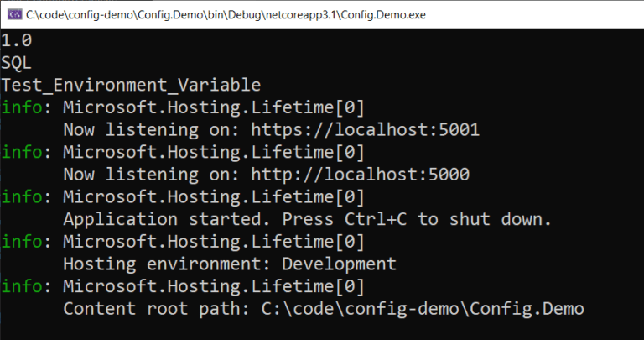Click the green info label before the http:// port 5000 line
Screen dimensions: 644x340
click(x=22, y=152)
